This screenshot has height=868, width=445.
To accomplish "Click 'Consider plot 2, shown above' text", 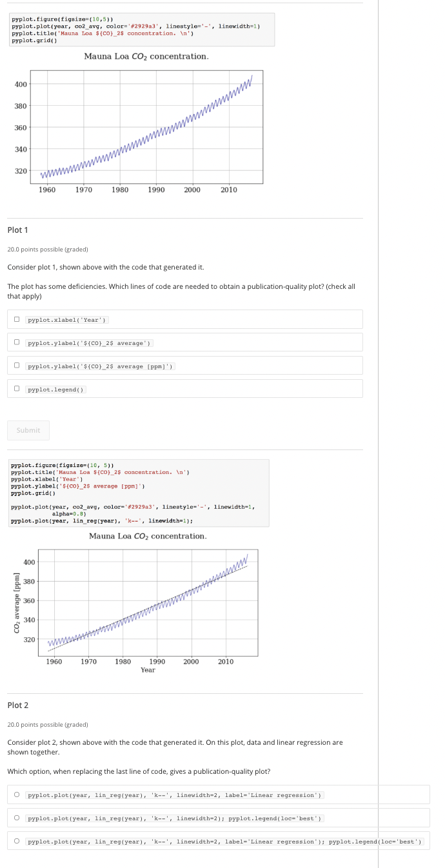I will (x=175, y=747).
